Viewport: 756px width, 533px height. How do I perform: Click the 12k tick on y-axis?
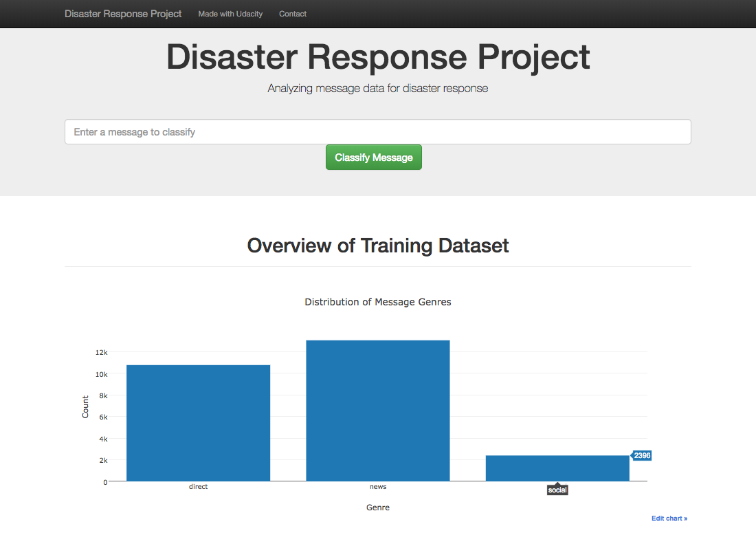point(101,352)
